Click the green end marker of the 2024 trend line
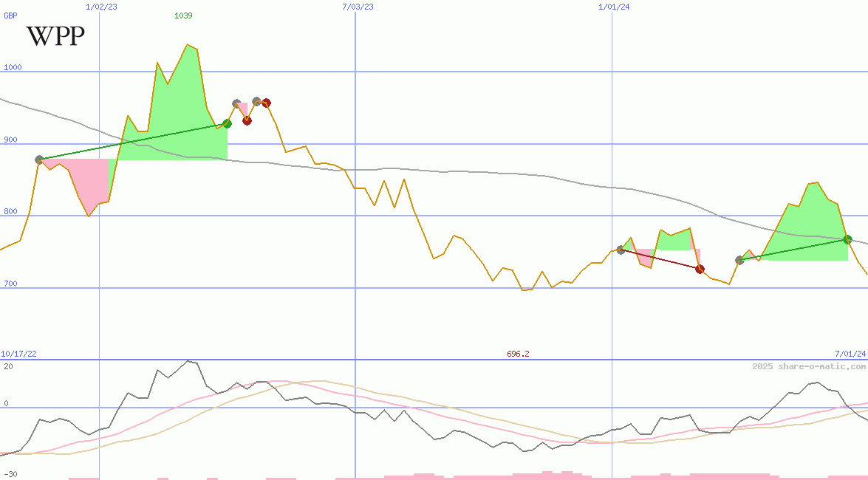The height and width of the screenshot is (480, 868). click(847, 239)
